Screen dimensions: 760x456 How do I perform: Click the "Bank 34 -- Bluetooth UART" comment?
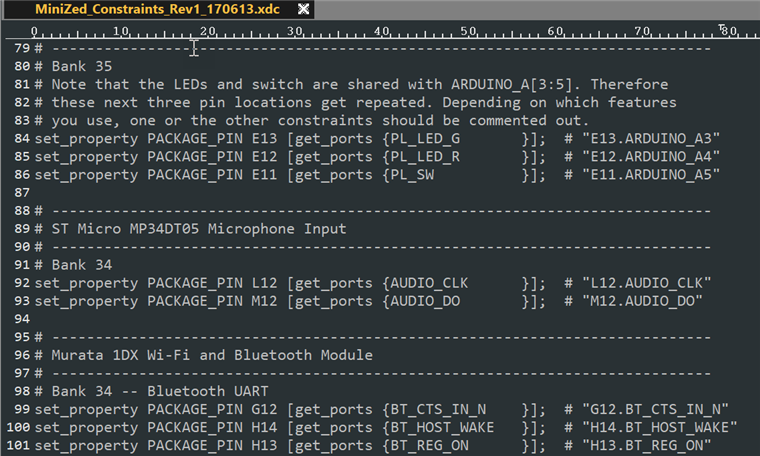click(160, 390)
